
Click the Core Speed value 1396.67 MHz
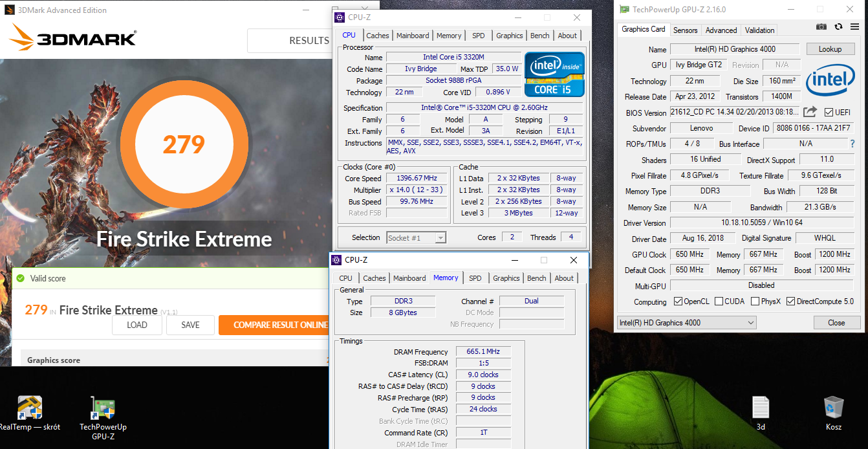click(x=418, y=179)
